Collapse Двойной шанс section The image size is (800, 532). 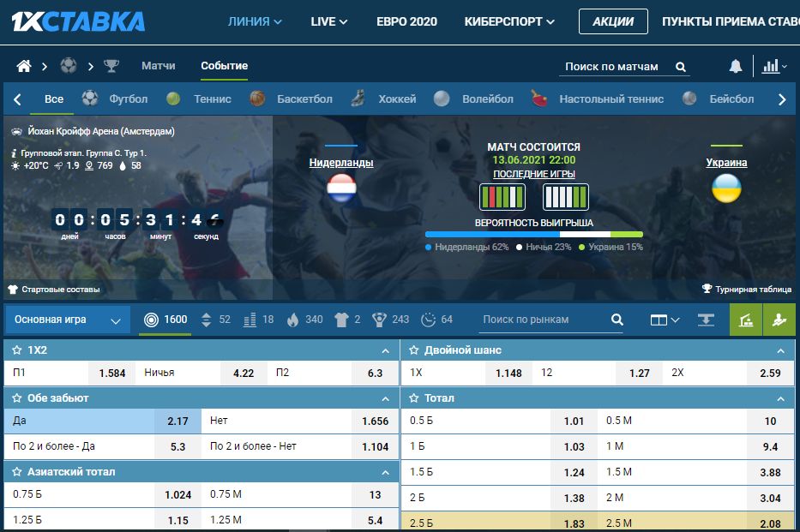[x=780, y=350]
